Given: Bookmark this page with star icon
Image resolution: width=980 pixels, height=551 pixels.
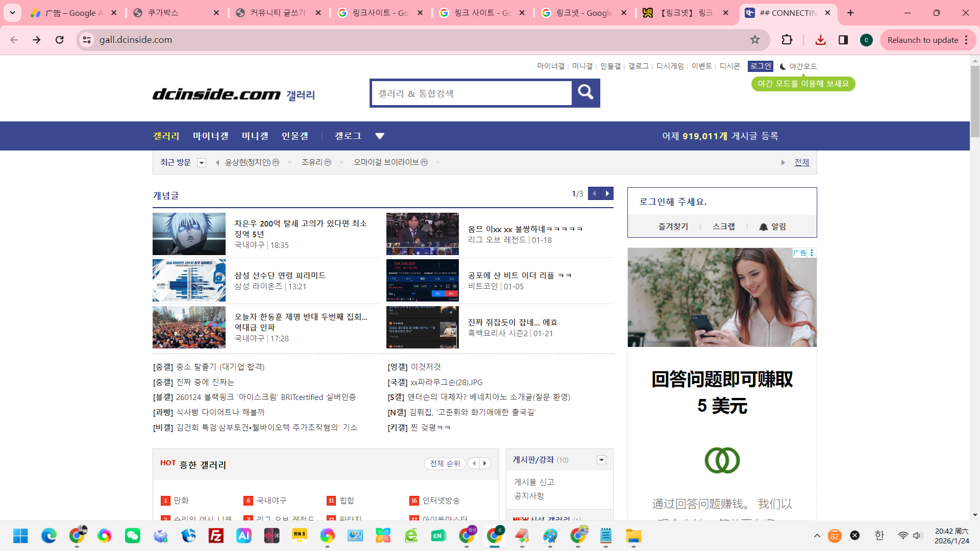Looking at the screenshot, I should point(755,40).
